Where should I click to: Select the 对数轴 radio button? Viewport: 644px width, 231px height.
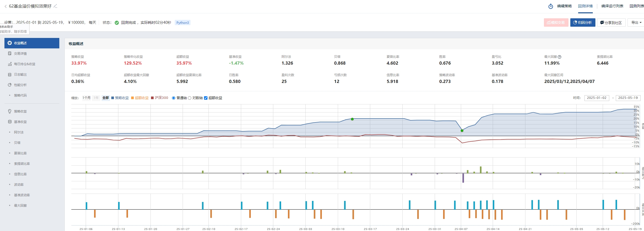tap(190, 98)
